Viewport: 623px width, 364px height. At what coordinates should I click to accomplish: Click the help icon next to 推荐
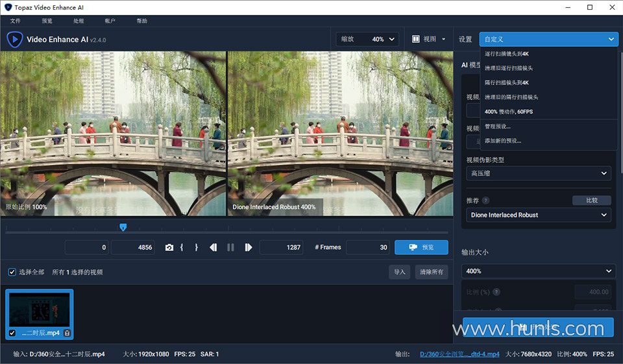click(485, 200)
